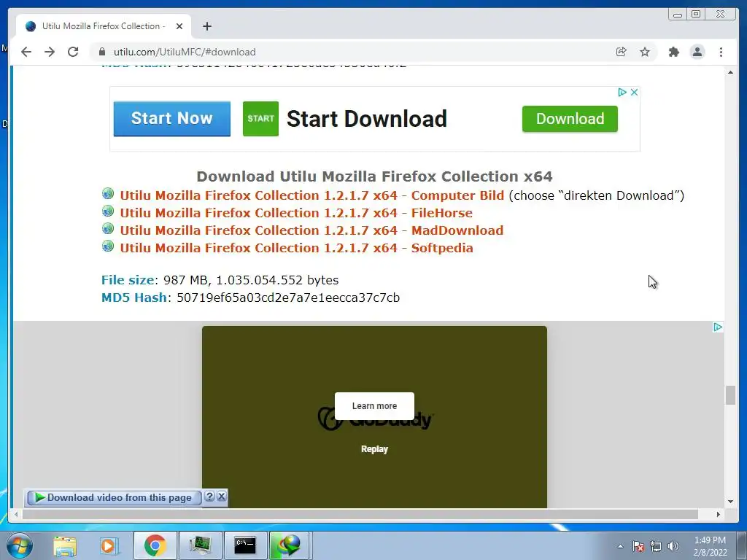Click the globe icon beside Computer Bild link
Image resolution: width=747 pixels, height=560 pixels.
coord(108,193)
